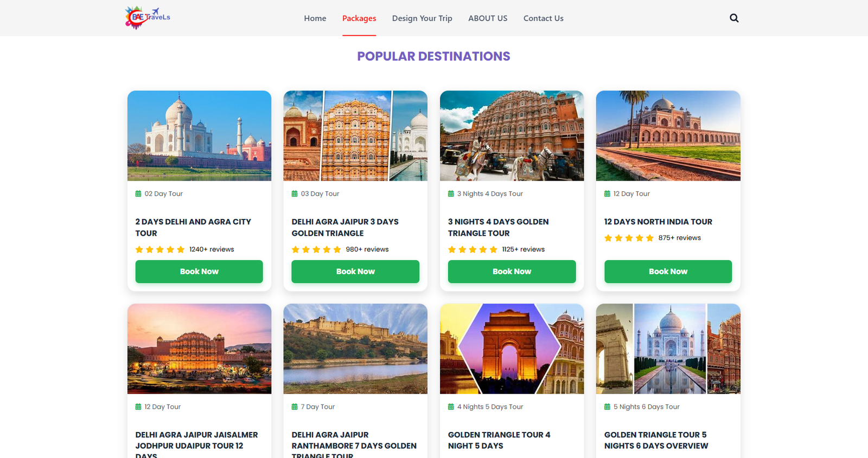868x458 pixels.
Task: Open 3 Nights 4 Days Golden Triangle Tour title
Action: pyautogui.click(x=498, y=228)
